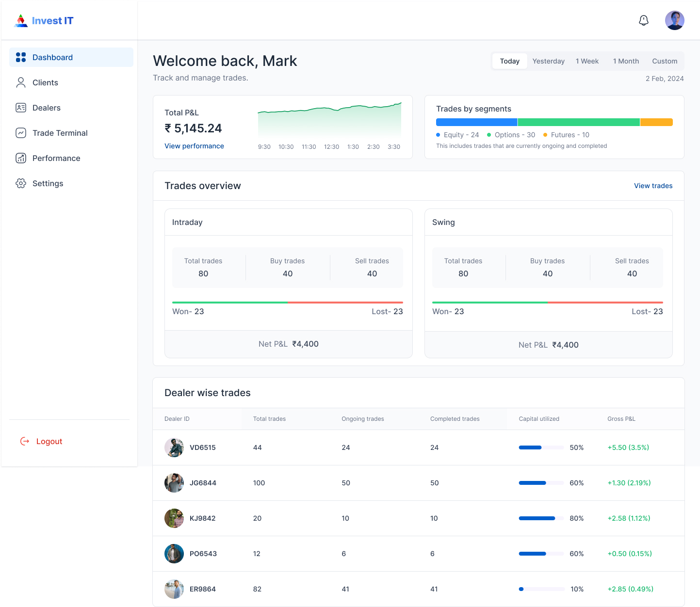Viewport: 700px width, 607px height.
Task: Select the 1 Month time range tab
Action: point(625,61)
